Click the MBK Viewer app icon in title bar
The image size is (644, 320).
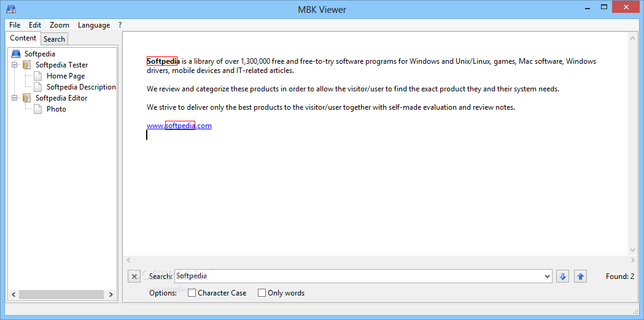pyautogui.click(x=12, y=8)
